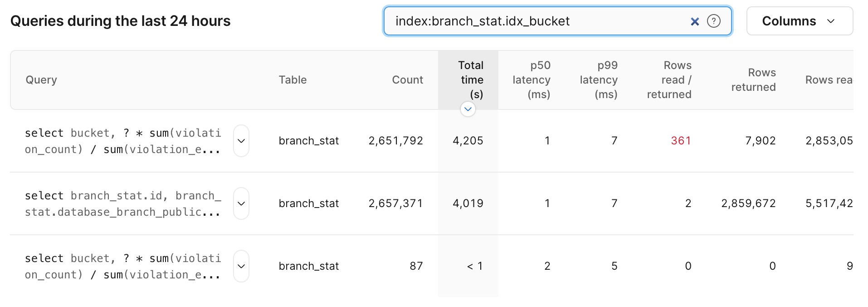Sort by the p50 latency column
This screenshot has height=307, width=868.
[531, 79]
